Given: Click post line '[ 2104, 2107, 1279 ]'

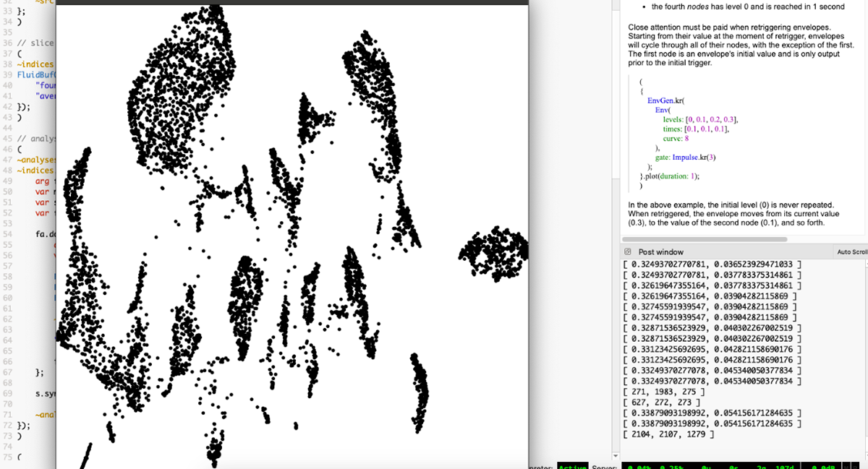Looking at the screenshot, I should (668, 434).
